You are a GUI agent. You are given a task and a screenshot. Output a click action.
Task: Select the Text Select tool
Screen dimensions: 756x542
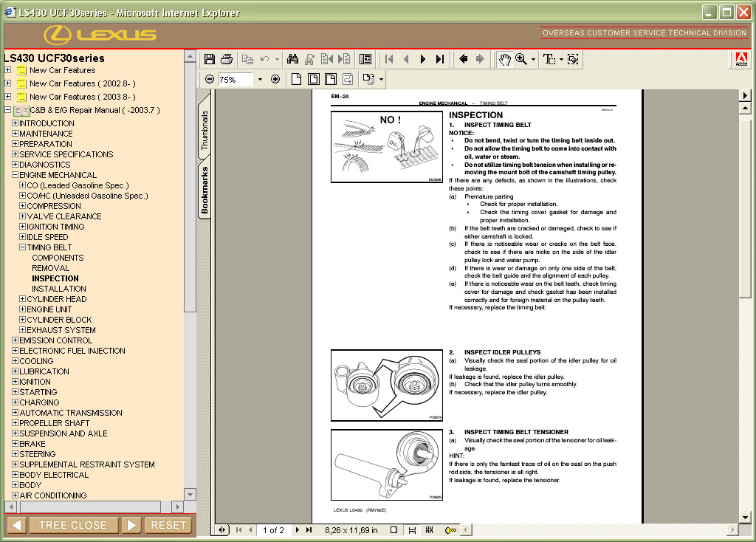tap(549, 59)
